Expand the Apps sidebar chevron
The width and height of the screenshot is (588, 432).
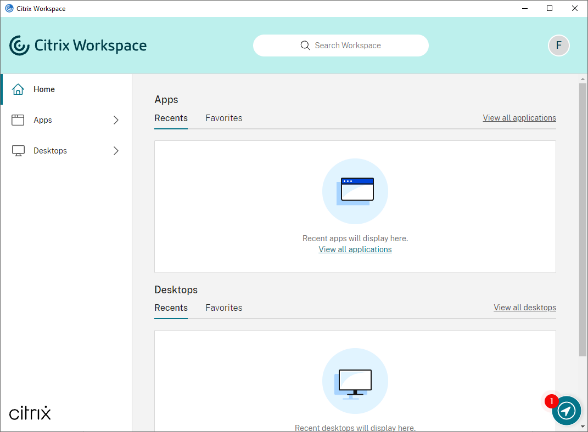pyautogui.click(x=116, y=120)
